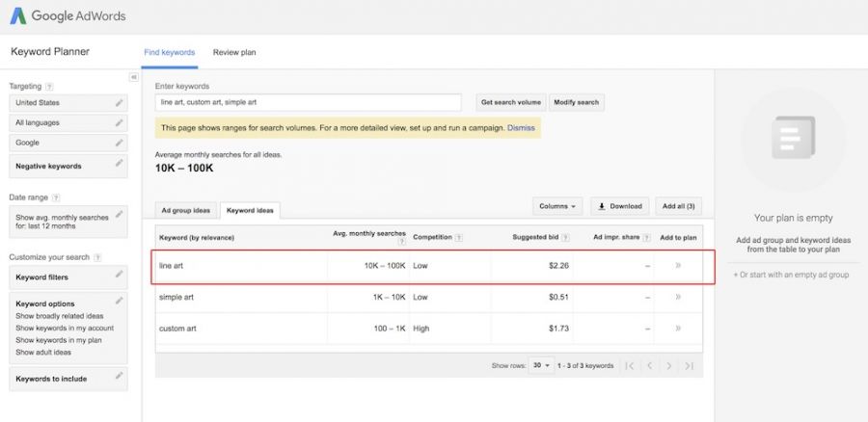Click the $0.51 suggested bid value
The width and height of the screenshot is (868, 422).
tap(558, 297)
